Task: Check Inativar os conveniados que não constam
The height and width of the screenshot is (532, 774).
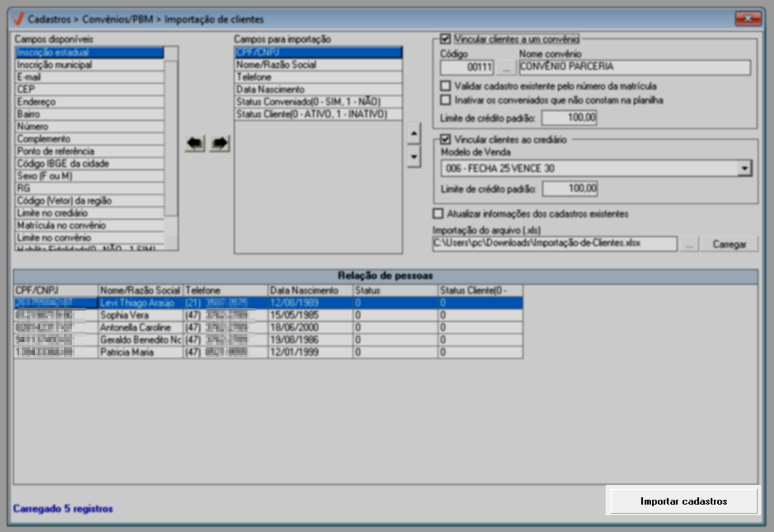Action: [x=446, y=100]
